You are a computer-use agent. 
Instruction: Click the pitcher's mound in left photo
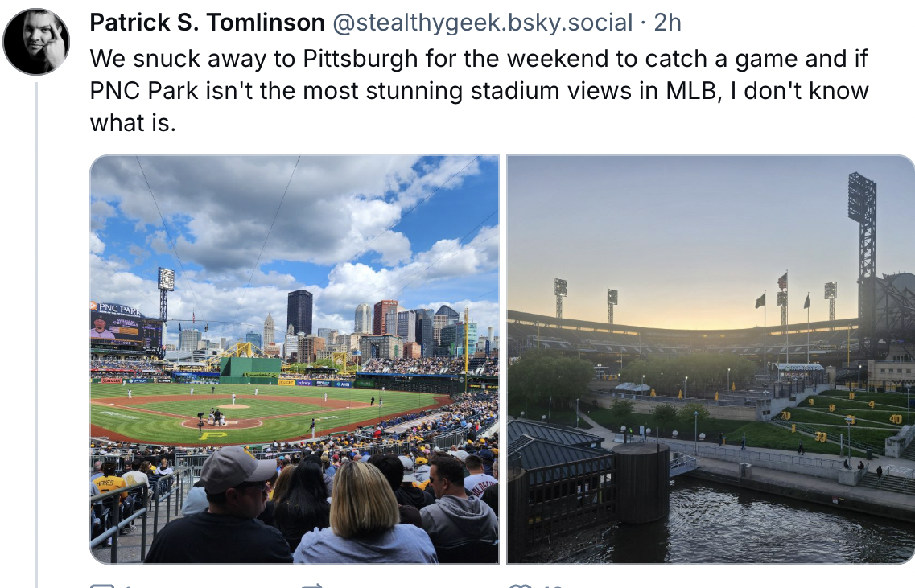coord(233,405)
